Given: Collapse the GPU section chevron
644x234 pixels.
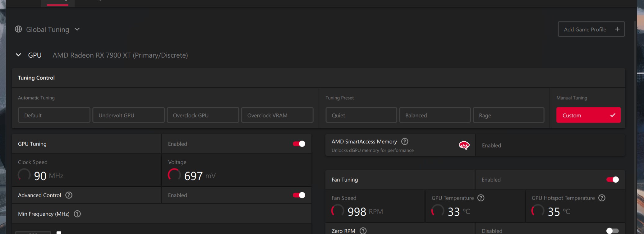Looking at the screenshot, I should [x=19, y=55].
